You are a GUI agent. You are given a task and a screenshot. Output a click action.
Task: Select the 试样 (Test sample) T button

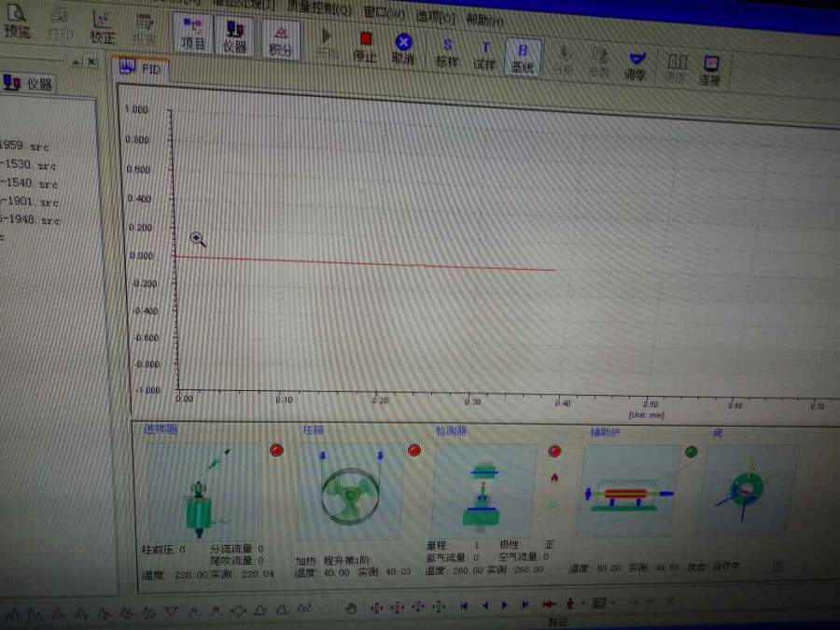484,56
